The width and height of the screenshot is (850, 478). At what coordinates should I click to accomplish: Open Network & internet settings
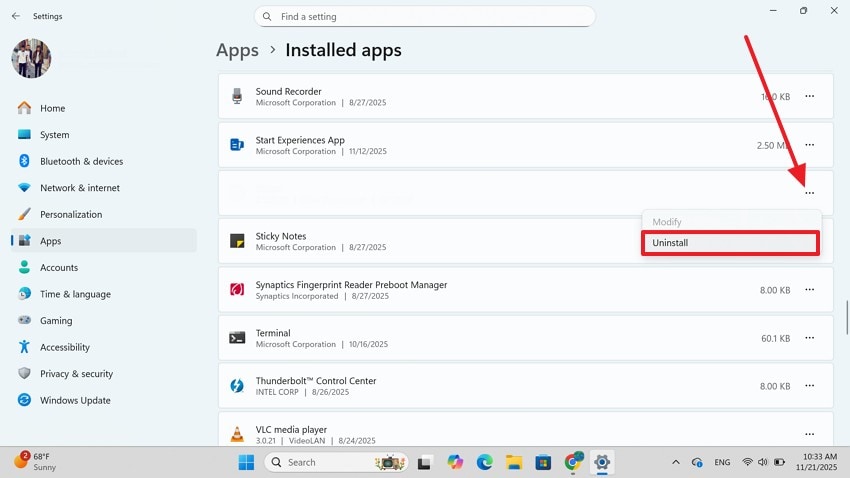tap(103, 188)
